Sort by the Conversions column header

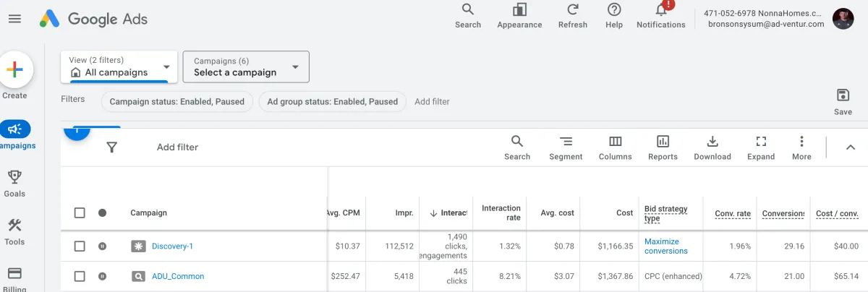[783, 213]
